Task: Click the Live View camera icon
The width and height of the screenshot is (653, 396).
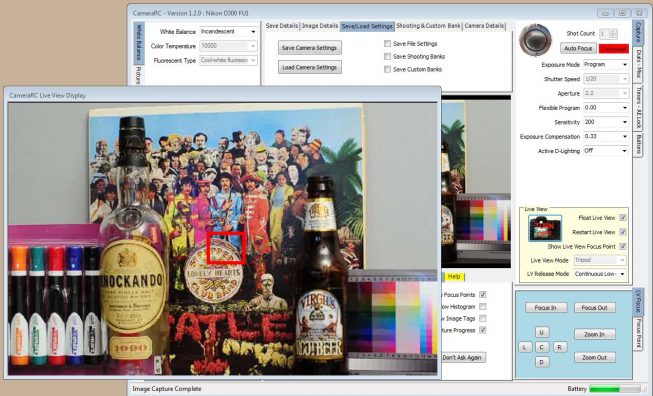Action: coord(545,228)
